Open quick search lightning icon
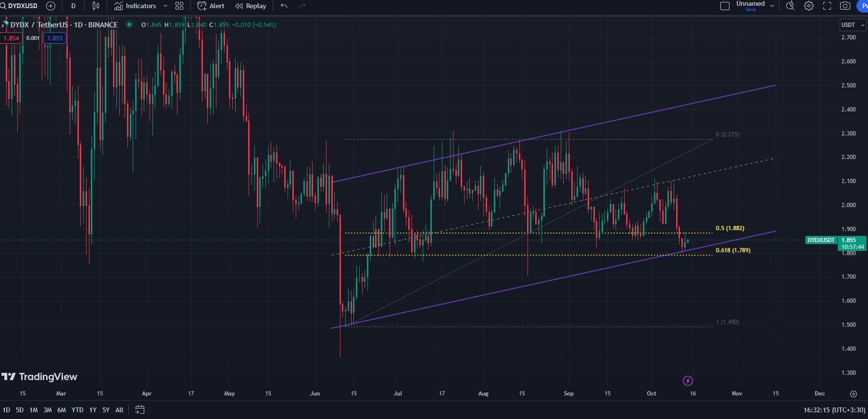 pos(790,6)
